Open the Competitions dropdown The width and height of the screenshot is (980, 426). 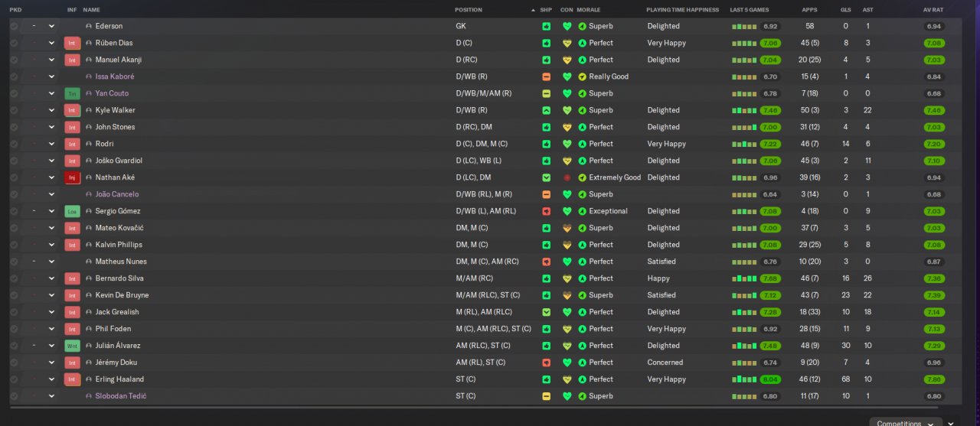[x=905, y=421]
